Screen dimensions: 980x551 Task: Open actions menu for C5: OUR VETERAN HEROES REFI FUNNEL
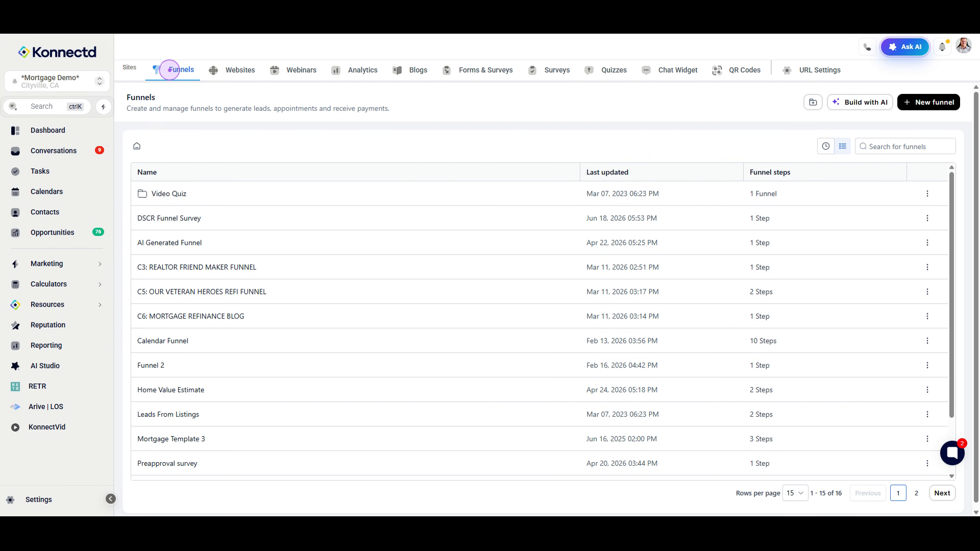pos(927,292)
